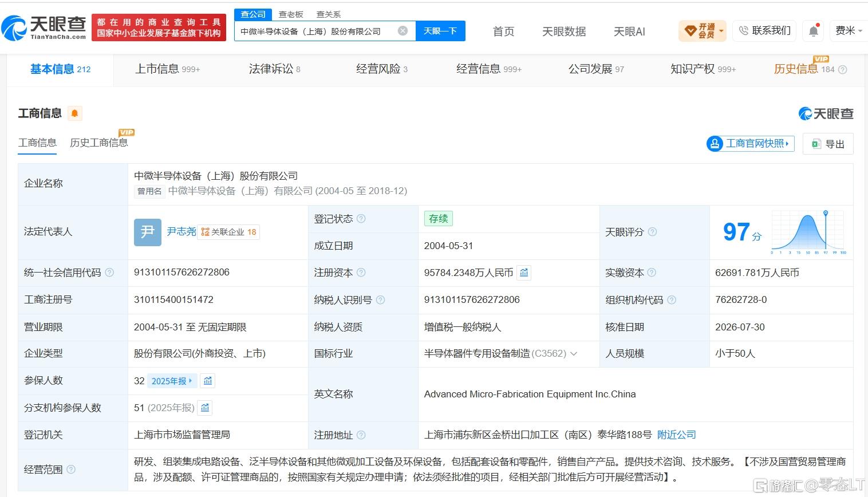Open the chart icon in 参保人数 row

click(x=208, y=381)
